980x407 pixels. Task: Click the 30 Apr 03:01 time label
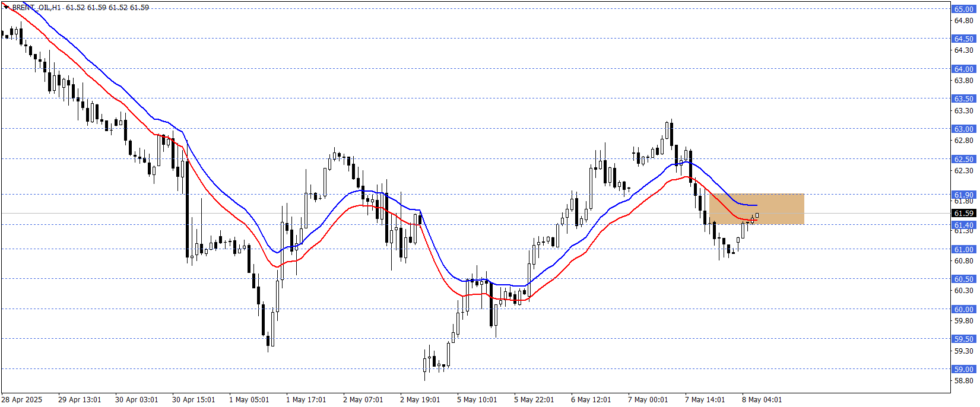point(137,399)
